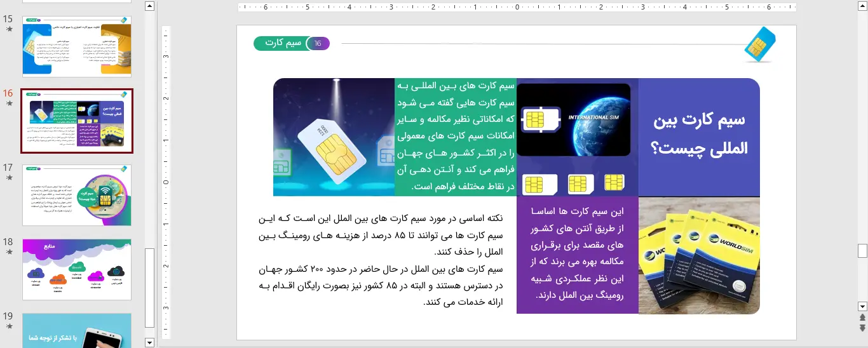The width and height of the screenshot is (868, 348).
Task: Click the slide editor vertical scrollbar thumb
Action: [862, 250]
